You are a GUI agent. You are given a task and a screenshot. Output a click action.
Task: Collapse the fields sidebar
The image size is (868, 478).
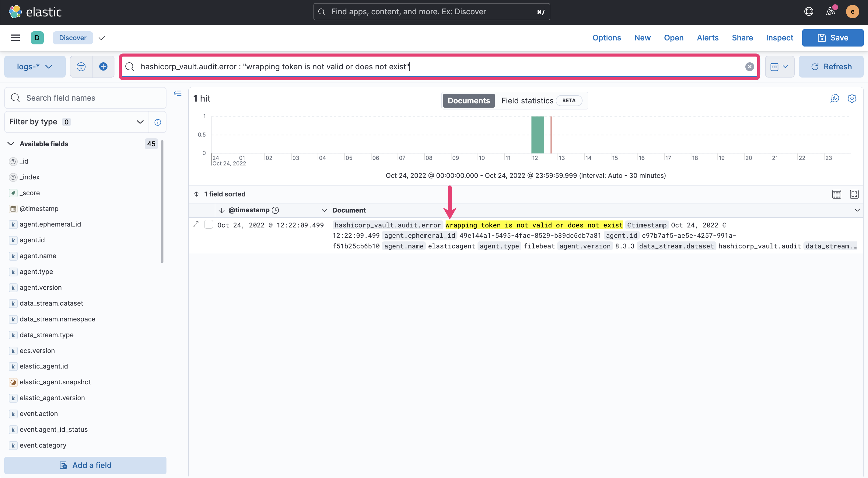[x=177, y=93]
